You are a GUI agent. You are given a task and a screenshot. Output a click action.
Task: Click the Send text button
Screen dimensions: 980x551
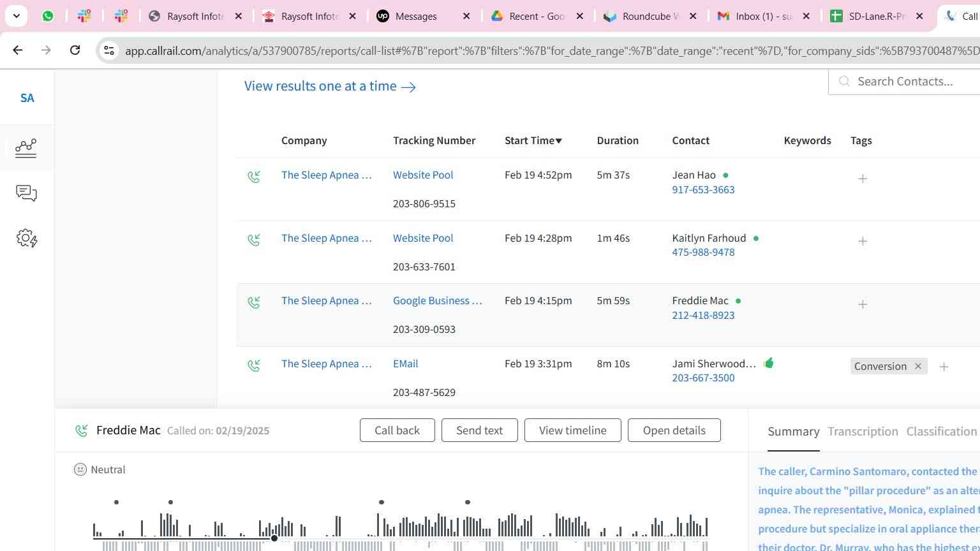pos(479,430)
